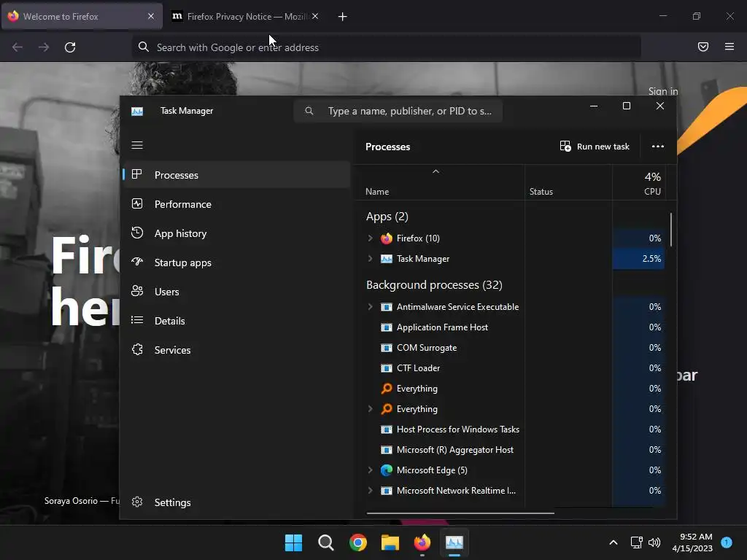Expand the Firefox (10) process group

370,238
